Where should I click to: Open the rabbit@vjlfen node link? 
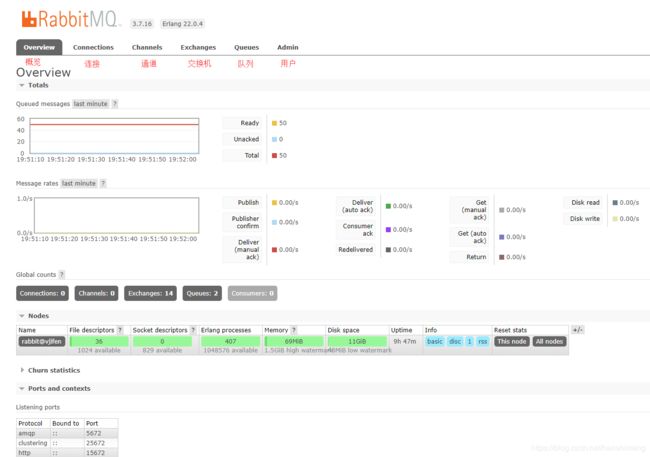[x=42, y=341]
